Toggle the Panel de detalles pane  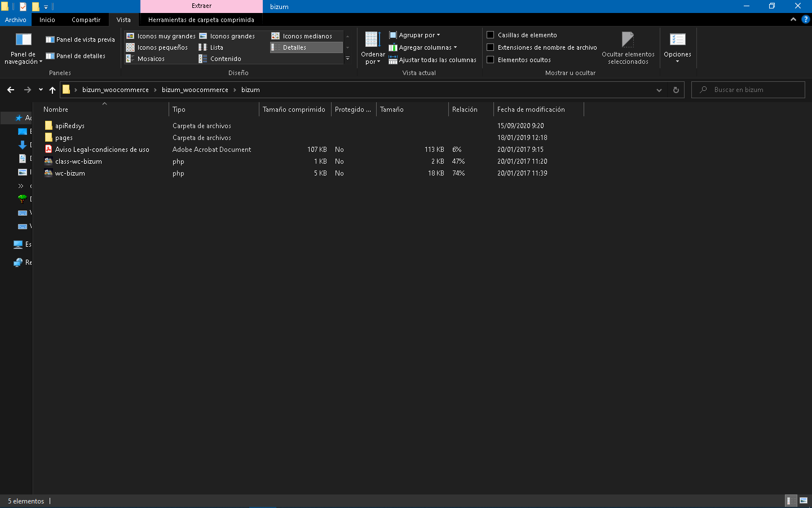[76, 56]
